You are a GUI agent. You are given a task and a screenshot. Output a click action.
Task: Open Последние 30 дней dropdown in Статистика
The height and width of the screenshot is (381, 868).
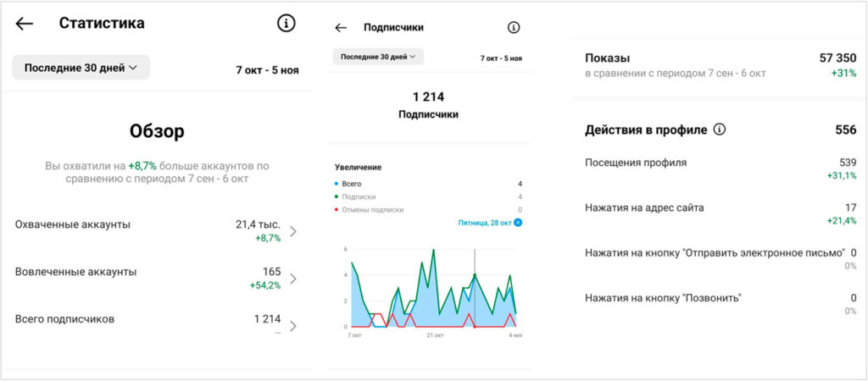(x=81, y=68)
